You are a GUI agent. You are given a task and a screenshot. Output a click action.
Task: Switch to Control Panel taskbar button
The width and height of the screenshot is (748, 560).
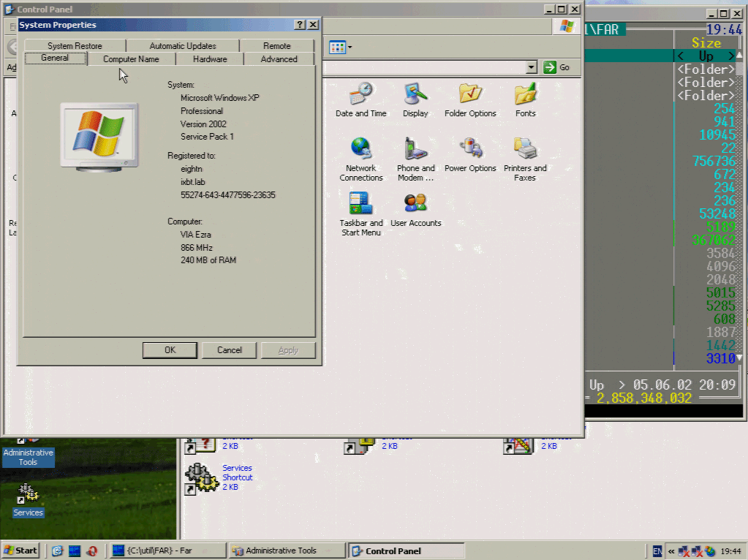(407, 550)
